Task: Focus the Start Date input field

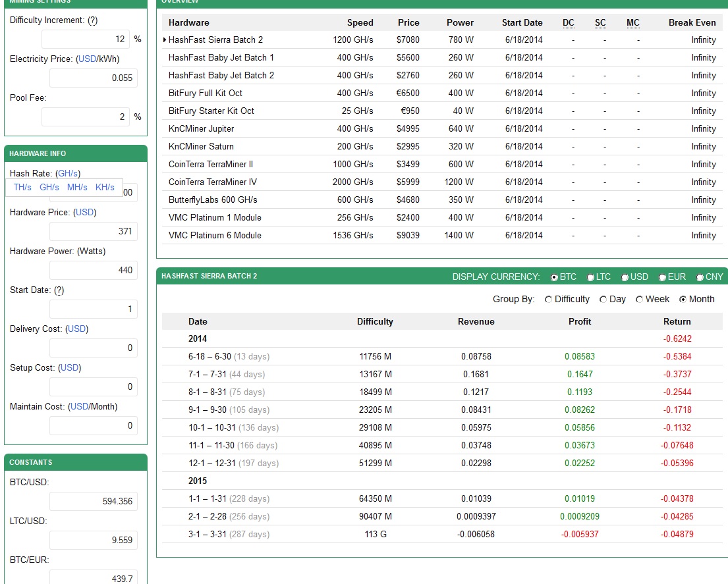Action: click(x=94, y=309)
